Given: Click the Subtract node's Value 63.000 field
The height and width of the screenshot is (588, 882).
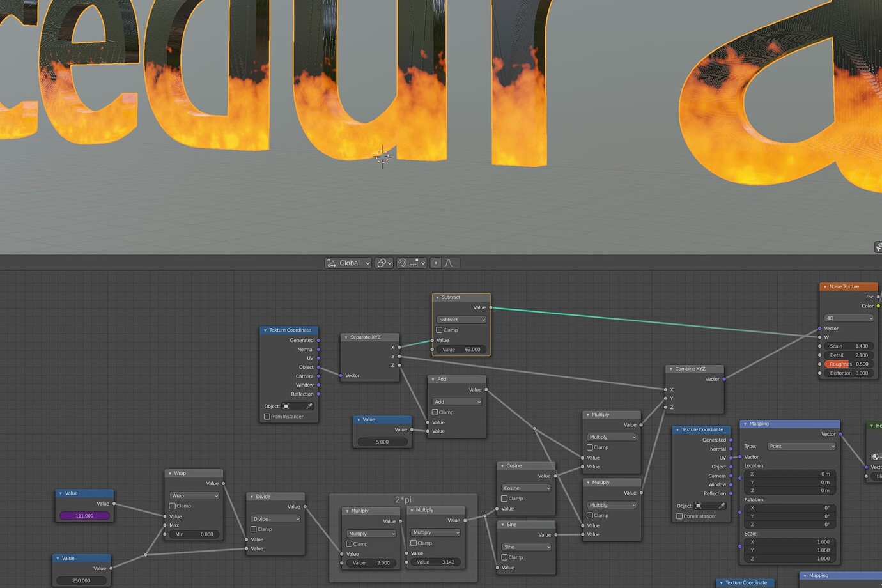Looking at the screenshot, I should point(461,350).
